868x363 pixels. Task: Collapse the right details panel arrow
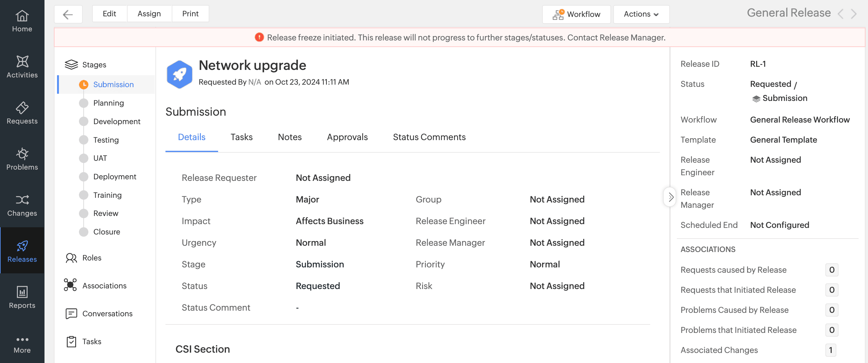(670, 197)
